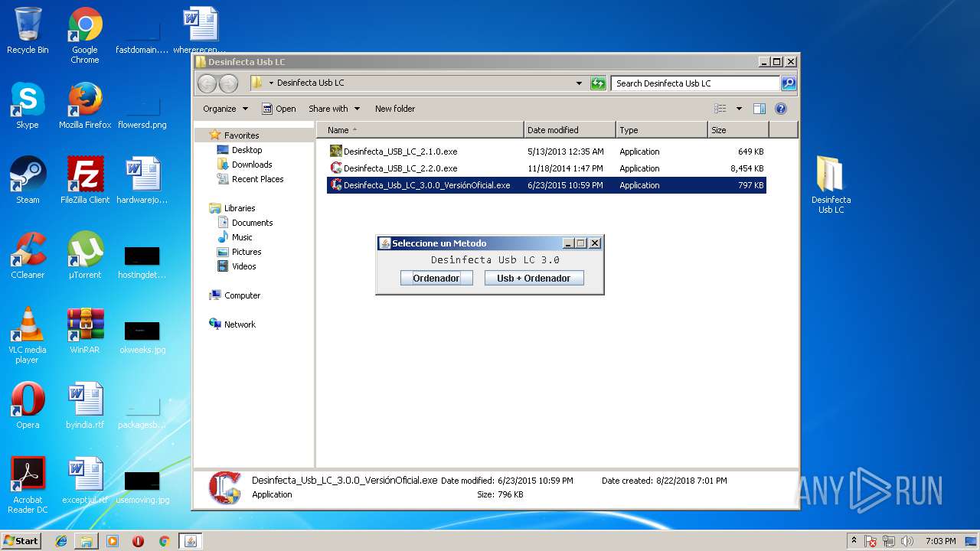Select Skype desktop shortcut

[x=28, y=106]
